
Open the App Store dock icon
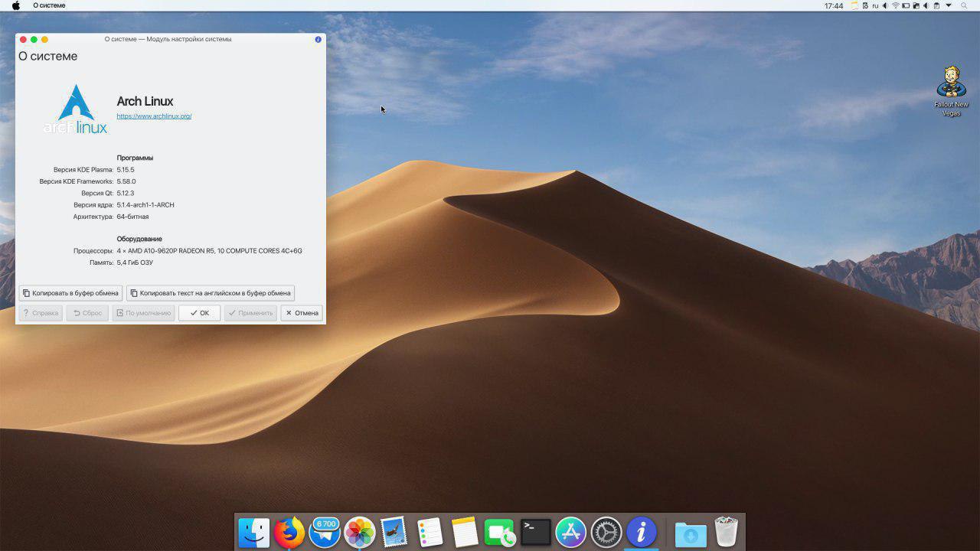(570, 532)
